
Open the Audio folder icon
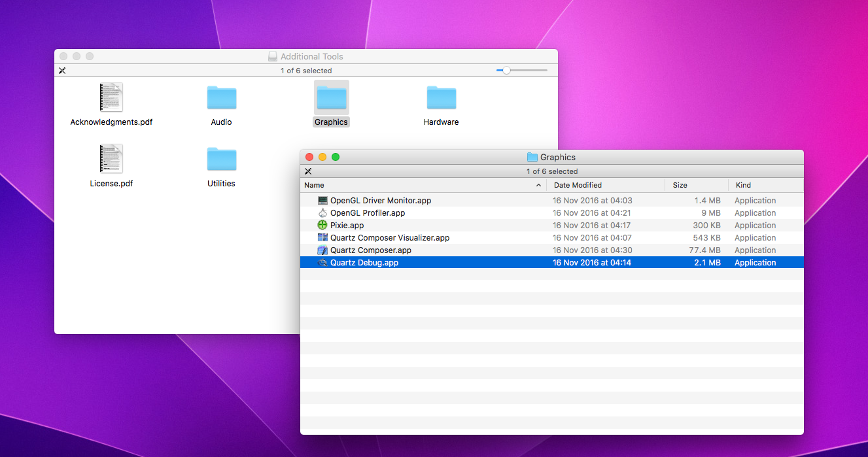(x=221, y=97)
